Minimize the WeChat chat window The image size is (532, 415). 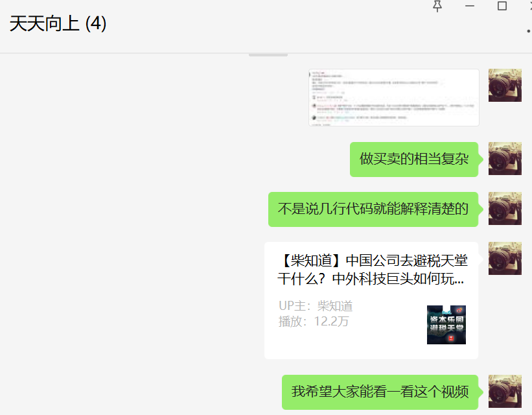coord(470,6)
